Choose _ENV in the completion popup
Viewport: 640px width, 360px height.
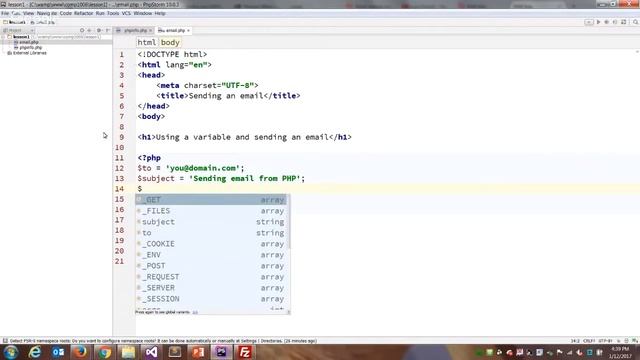coord(211,255)
